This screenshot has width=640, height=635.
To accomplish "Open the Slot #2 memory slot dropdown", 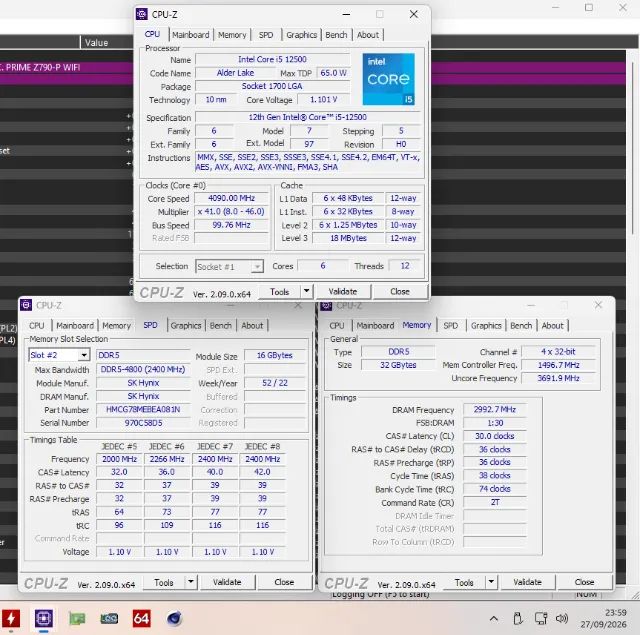I will [x=59, y=355].
